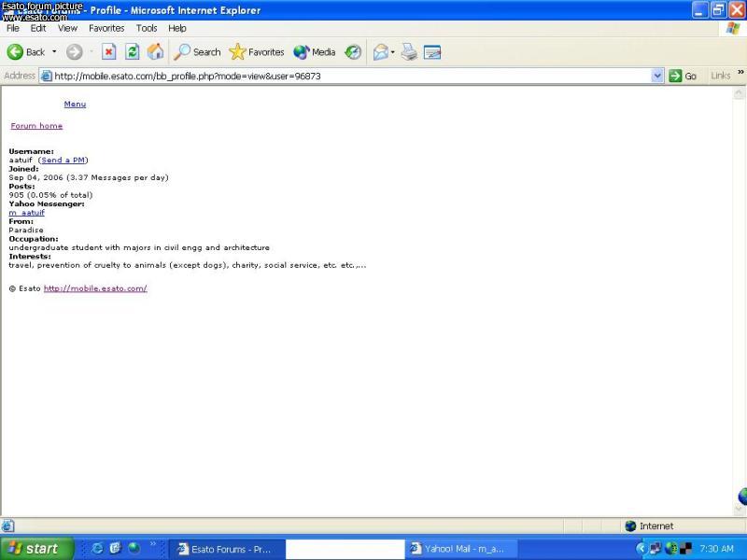Image resolution: width=747 pixels, height=560 pixels.
Task: Open the m_aatuif Yahoo Messenger link
Action: point(27,213)
